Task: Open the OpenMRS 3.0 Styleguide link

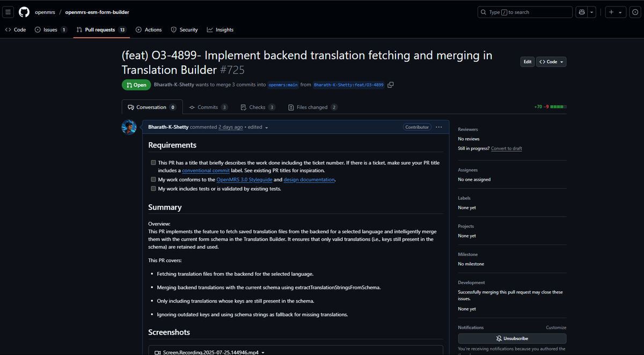Action: 244,180
